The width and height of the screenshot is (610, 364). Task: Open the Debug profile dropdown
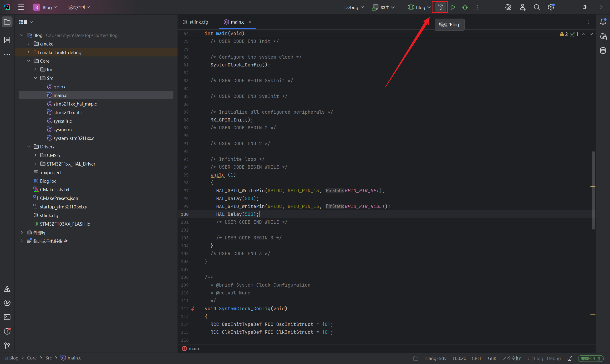[354, 7]
